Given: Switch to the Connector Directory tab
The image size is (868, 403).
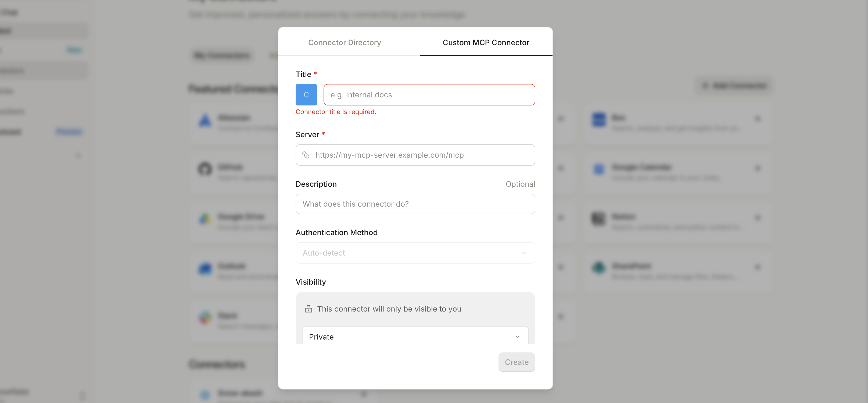Looking at the screenshot, I should (x=344, y=43).
